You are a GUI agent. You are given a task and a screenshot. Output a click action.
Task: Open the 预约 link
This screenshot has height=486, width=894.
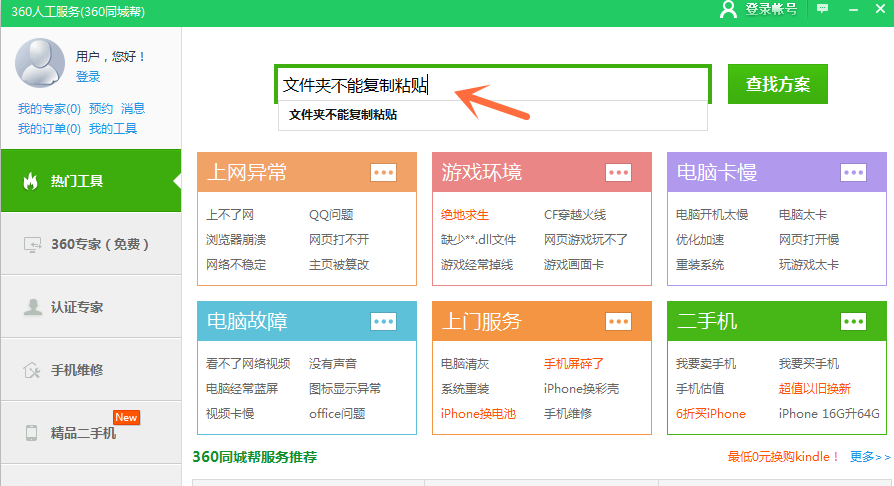coord(101,108)
